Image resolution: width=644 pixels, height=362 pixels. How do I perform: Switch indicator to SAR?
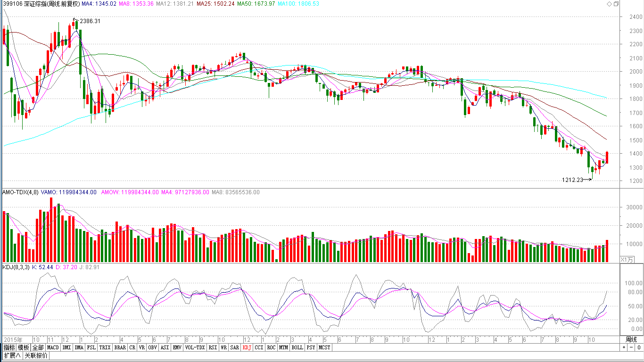(x=235, y=347)
